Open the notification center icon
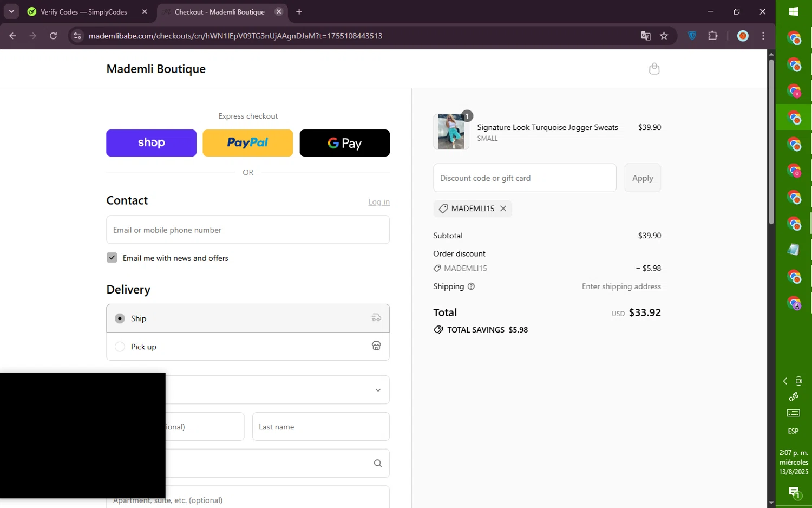 (x=794, y=493)
